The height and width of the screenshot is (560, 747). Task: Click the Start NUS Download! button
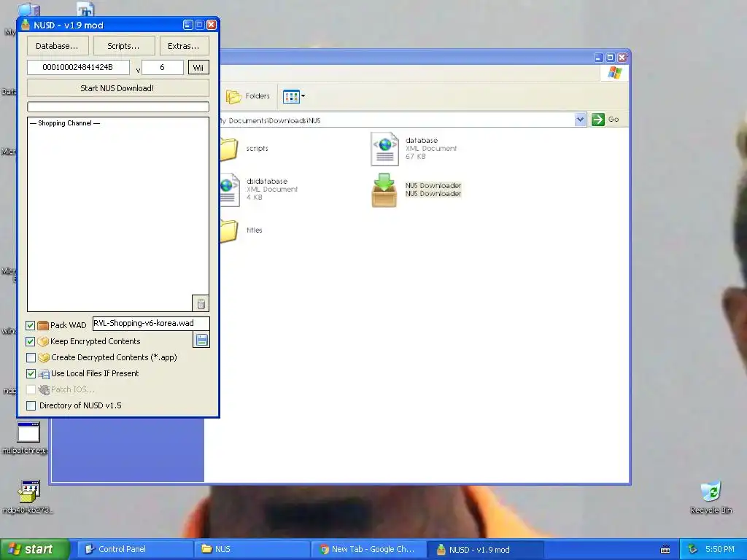pos(117,88)
